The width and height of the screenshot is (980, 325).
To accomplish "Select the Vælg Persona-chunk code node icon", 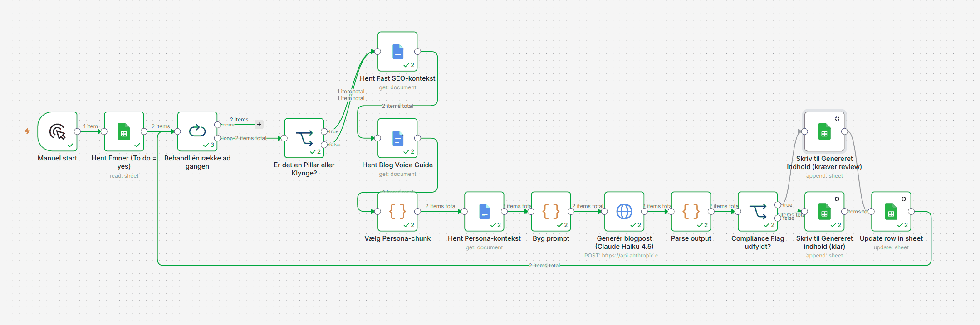I will [397, 212].
